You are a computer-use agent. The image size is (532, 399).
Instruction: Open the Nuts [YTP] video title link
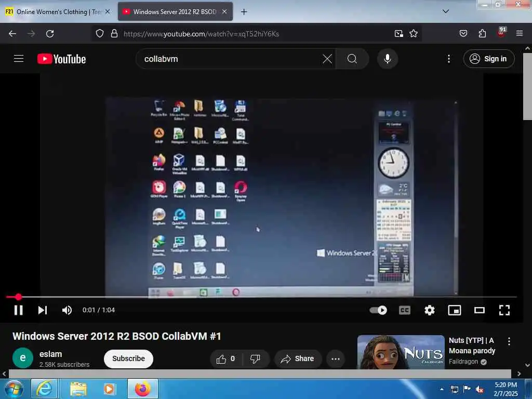click(472, 345)
